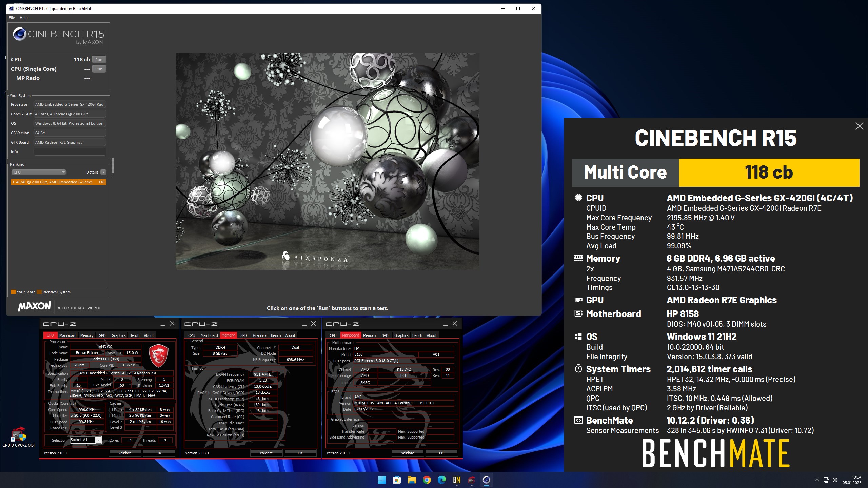Click the MAXON logo at bottom of Cinebench
The width and height of the screenshot is (868, 488).
[x=34, y=306]
